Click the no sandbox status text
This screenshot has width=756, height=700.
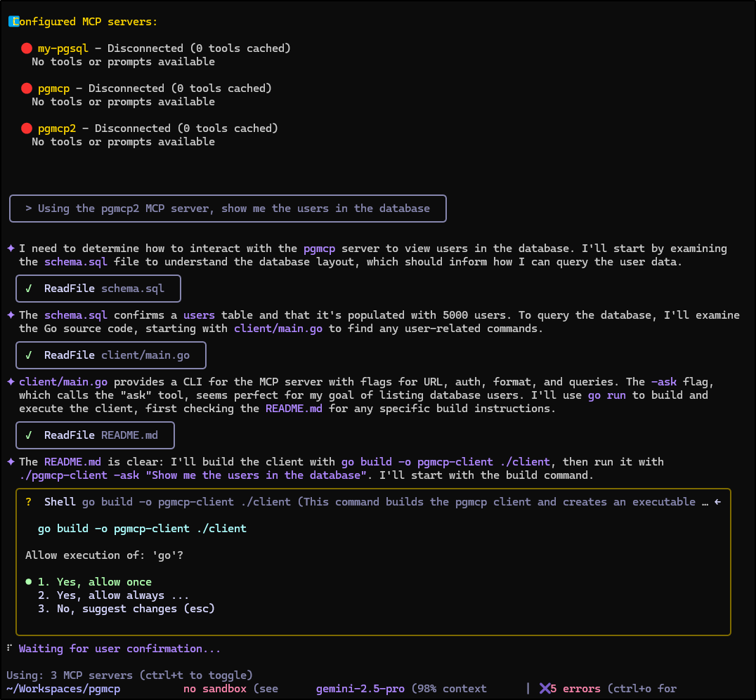[x=214, y=689]
